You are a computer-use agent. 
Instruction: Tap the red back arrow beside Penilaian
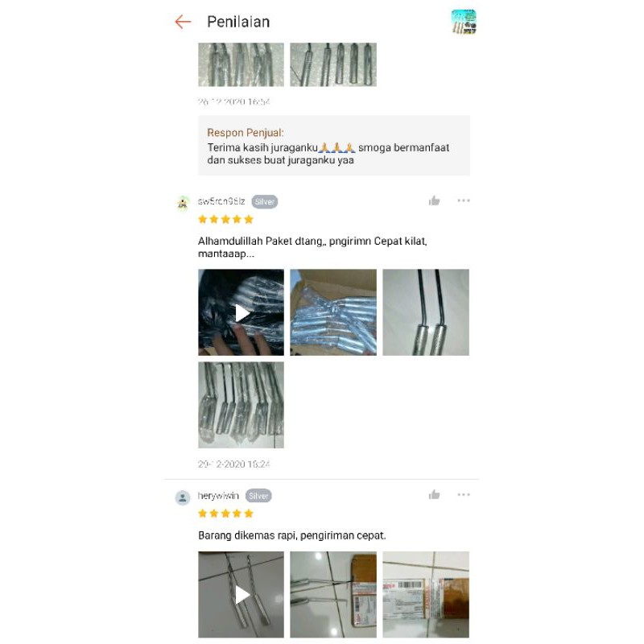[x=183, y=22]
